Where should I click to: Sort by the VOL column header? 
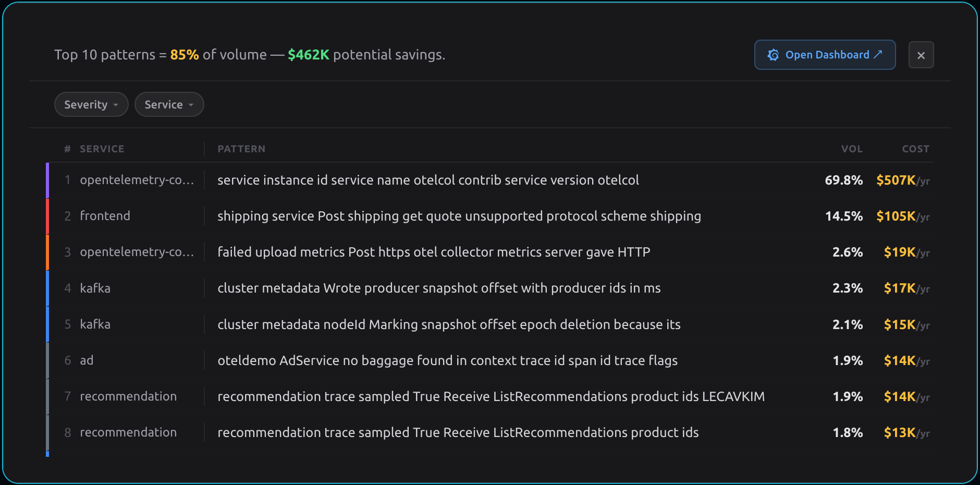pyautogui.click(x=851, y=149)
